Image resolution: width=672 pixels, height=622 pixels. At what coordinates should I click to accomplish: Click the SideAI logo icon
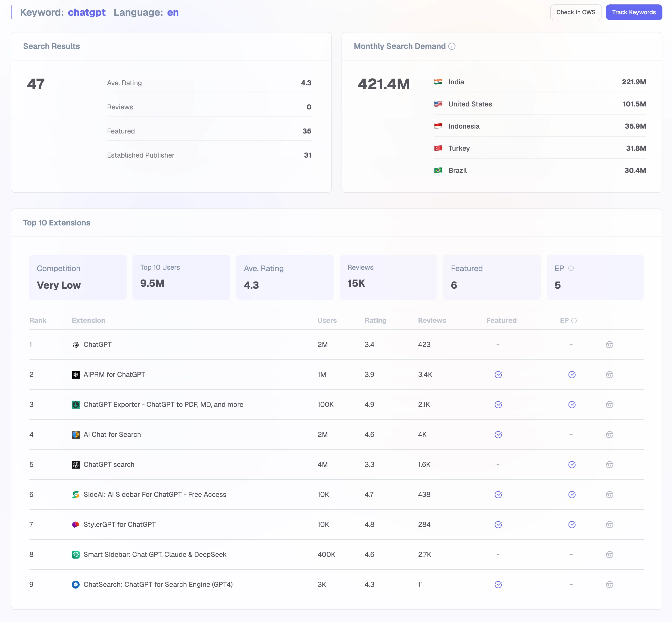[76, 494]
